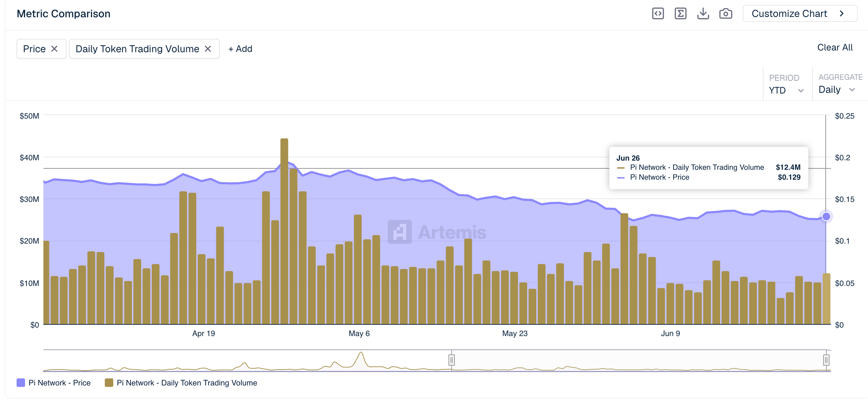Click the $0.25 right axis label
Image resolution: width=868 pixels, height=401 pixels.
(x=845, y=116)
